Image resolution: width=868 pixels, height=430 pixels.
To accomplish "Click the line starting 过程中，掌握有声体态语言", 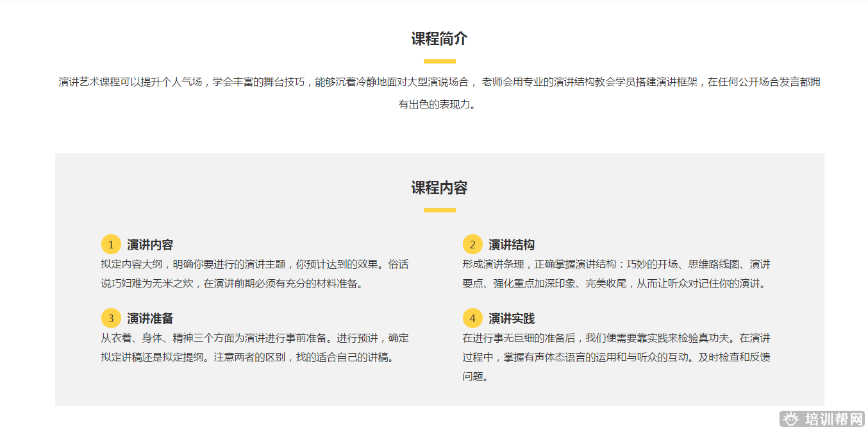I will coord(617,357).
